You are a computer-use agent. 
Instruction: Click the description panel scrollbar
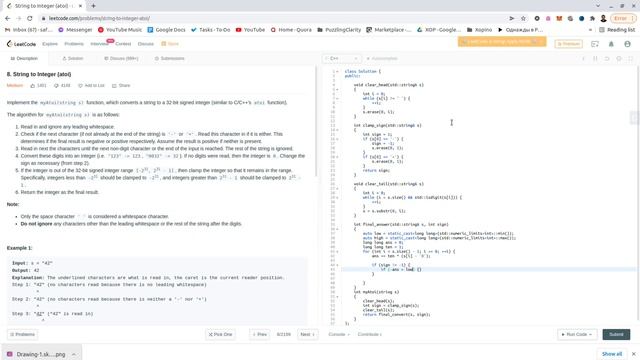coord(316,122)
